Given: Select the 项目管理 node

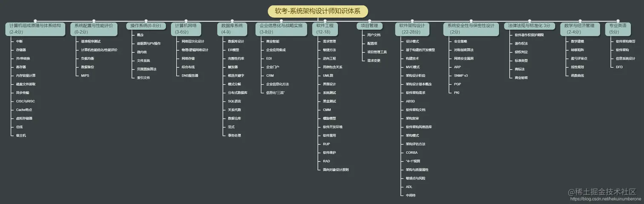Looking at the screenshot, I should (369, 26).
